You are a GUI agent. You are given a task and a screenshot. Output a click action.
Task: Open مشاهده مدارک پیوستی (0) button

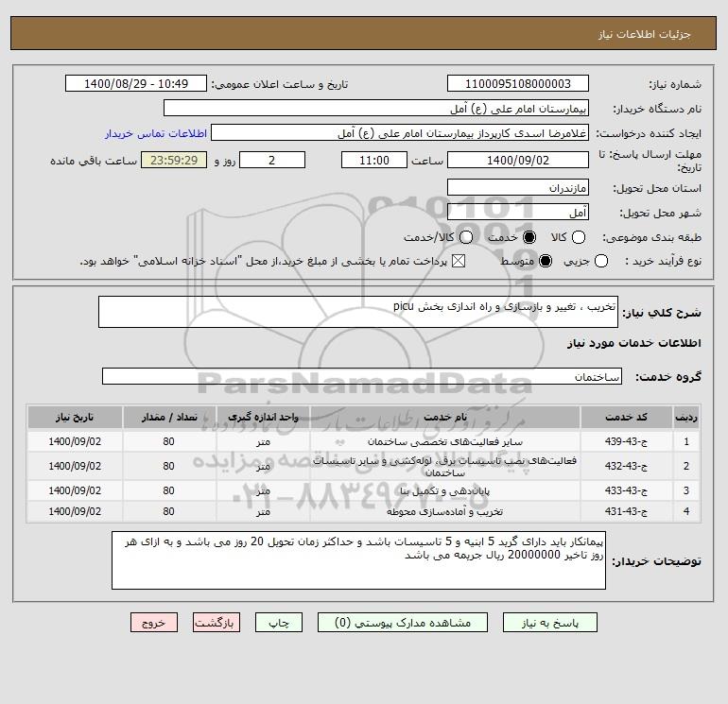[403, 623]
